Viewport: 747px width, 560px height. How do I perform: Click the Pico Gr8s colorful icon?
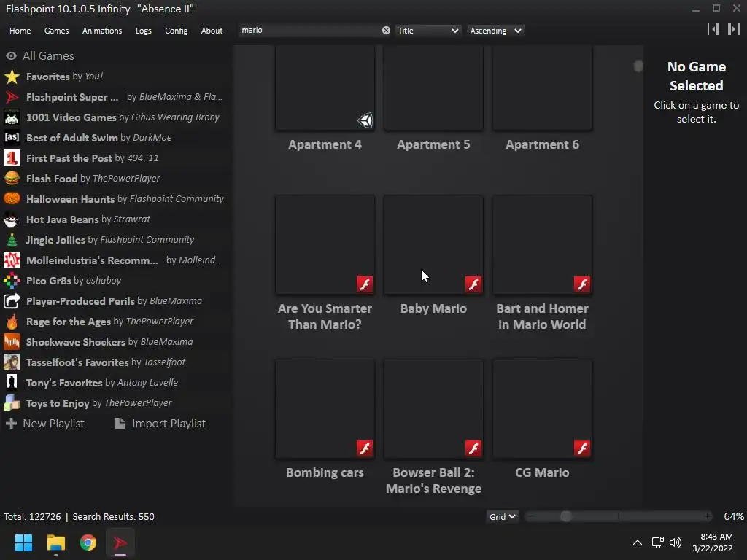click(12, 281)
